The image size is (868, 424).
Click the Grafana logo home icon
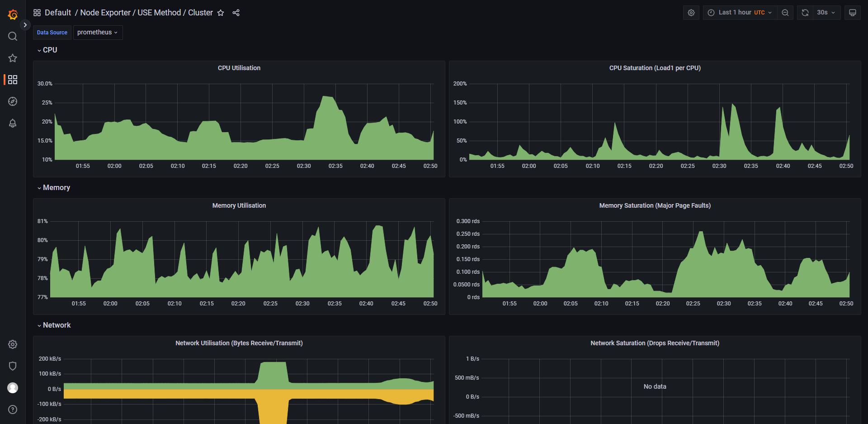pos(13,14)
